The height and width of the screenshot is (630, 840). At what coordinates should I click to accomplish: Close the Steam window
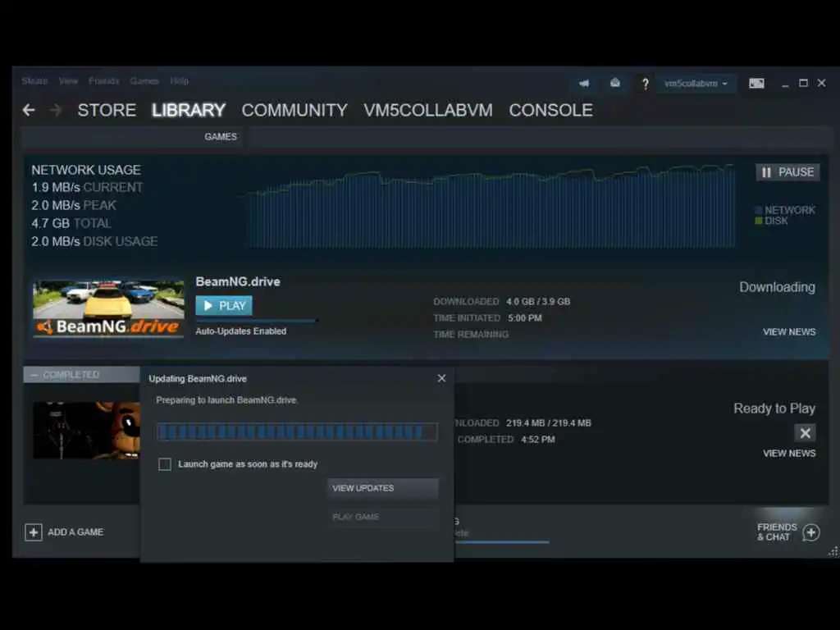point(822,83)
